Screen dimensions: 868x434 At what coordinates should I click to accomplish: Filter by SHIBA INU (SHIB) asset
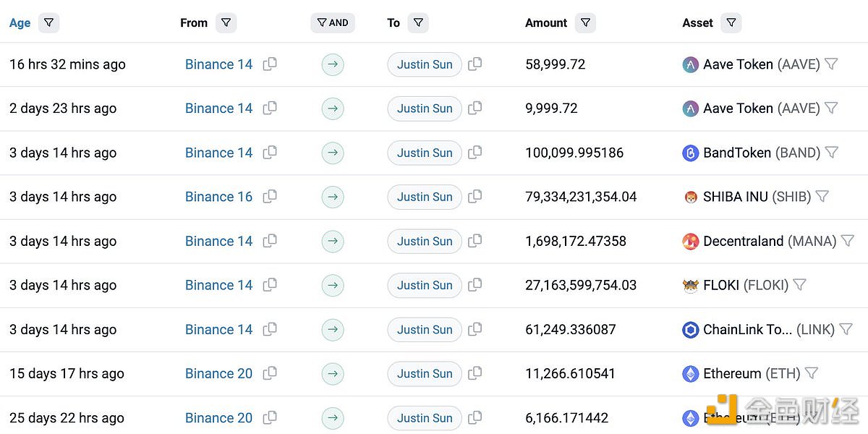(822, 197)
